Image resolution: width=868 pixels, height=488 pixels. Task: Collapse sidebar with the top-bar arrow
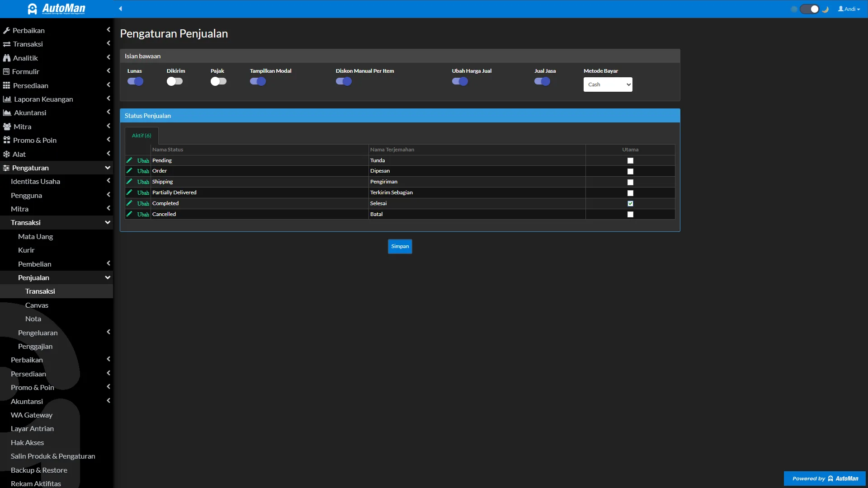[121, 9]
